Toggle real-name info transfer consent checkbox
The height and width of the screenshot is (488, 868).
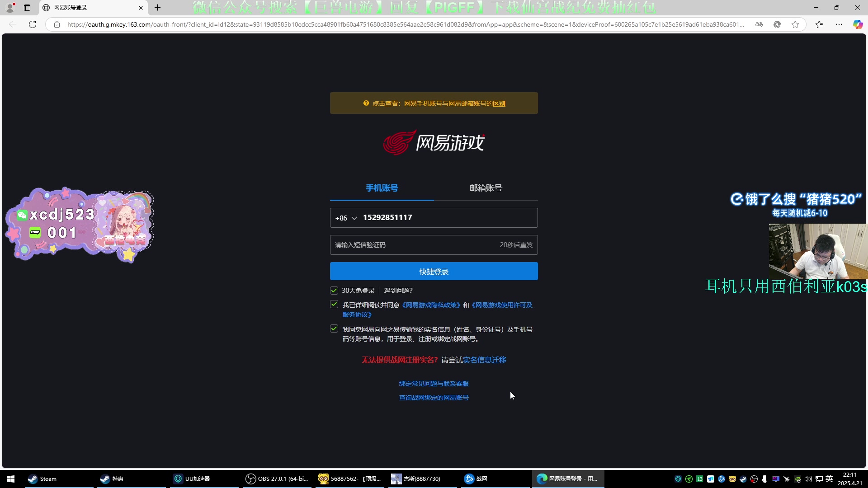click(x=334, y=329)
